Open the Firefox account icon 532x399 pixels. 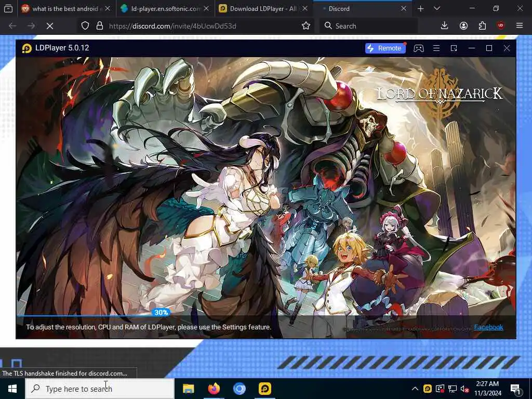click(x=463, y=26)
